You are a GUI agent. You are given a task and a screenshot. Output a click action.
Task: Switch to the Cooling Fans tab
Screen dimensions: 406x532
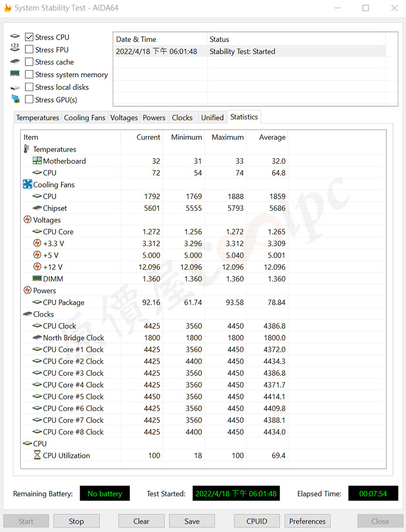coord(85,118)
